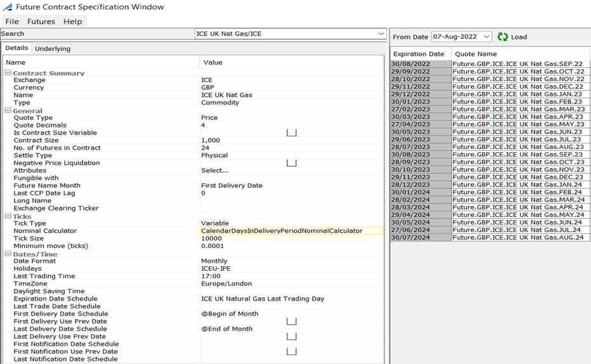Click the Last Trading Time value 17:00
This screenshot has width=591, height=364.
coord(211,276)
